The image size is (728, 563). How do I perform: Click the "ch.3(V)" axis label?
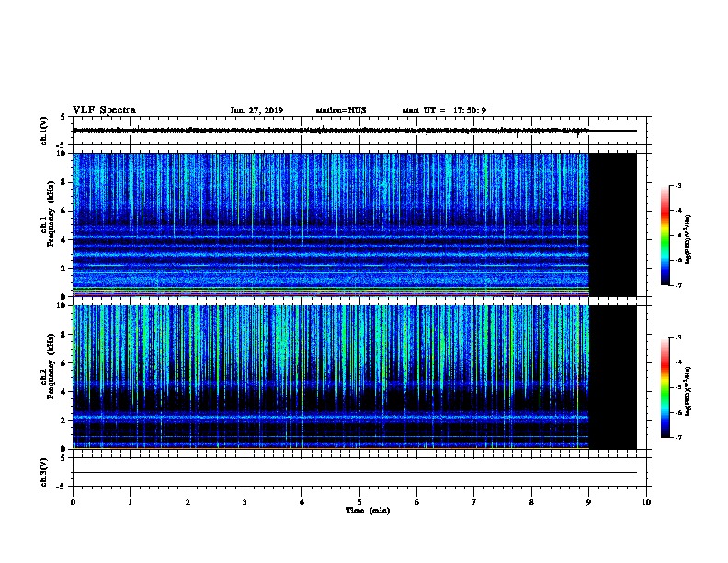coord(43,472)
